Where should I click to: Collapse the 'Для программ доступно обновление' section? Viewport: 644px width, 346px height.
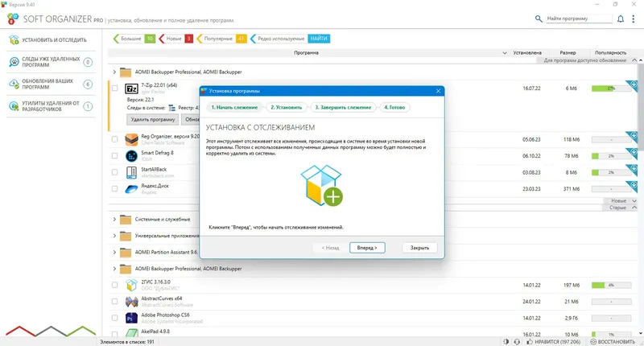pyautogui.click(x=634, y=60)
